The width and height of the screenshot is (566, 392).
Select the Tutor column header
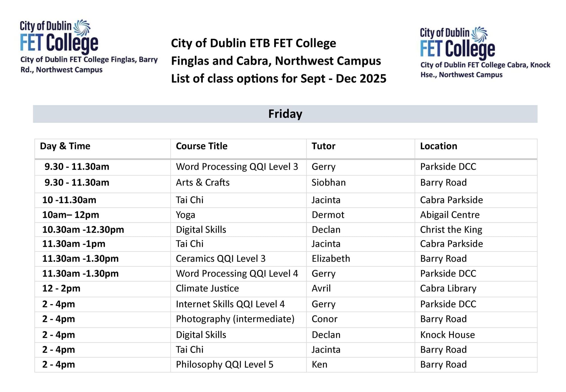click(323, 146)
